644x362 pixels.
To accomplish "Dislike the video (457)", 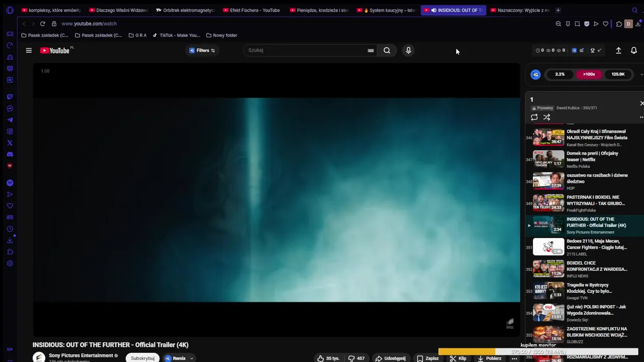I will [356, 358].
